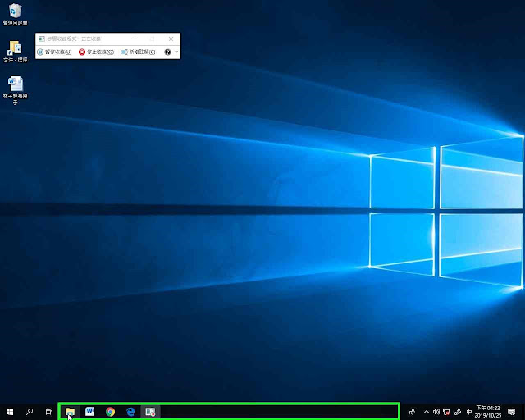This screenshot has width=525, height=420.
Task: Open Steps Recorder help question-mark icon
Action: pos(167,52)
